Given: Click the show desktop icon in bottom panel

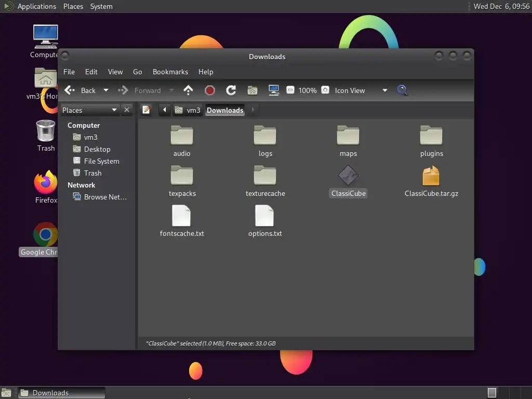Looking at the screenshot, I should [6, 393].
